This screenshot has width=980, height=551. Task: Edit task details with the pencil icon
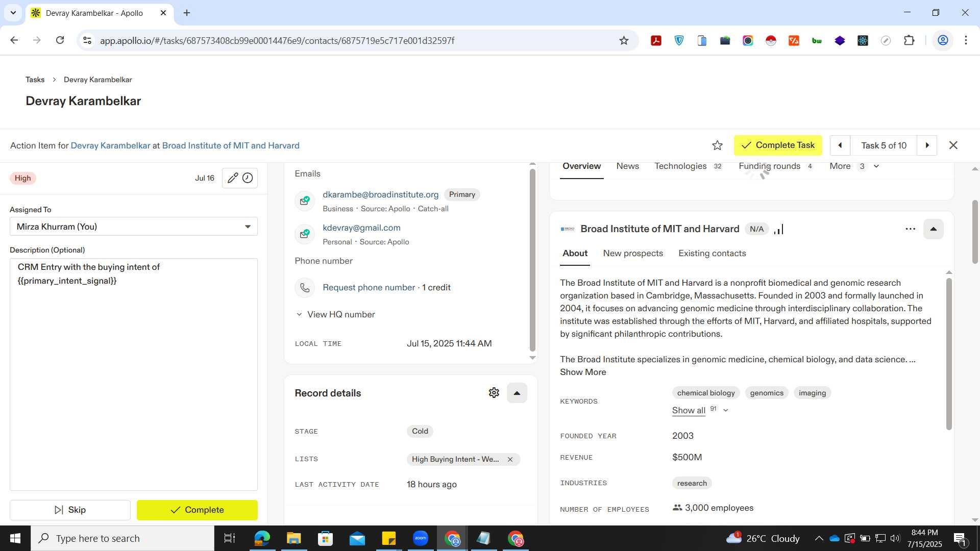(232, 178)
